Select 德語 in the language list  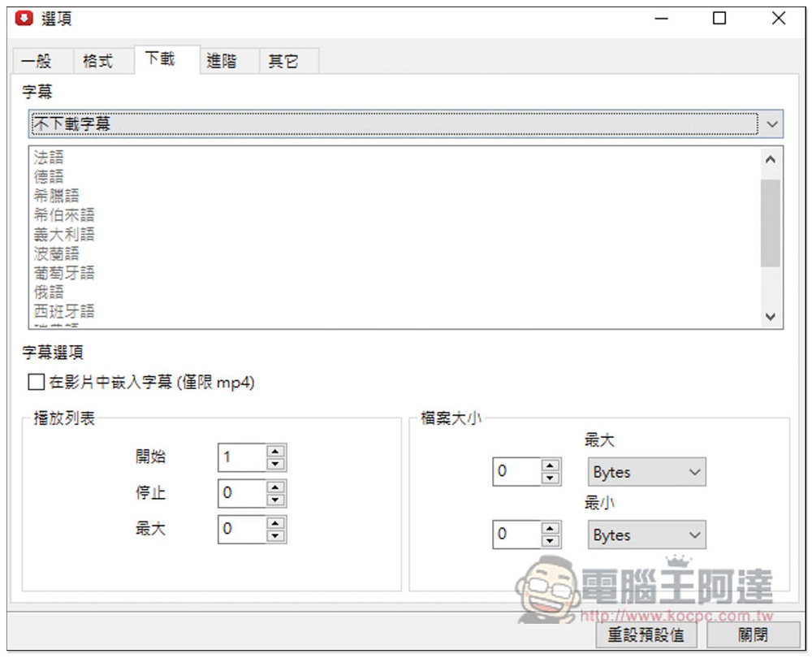(49, 176)
